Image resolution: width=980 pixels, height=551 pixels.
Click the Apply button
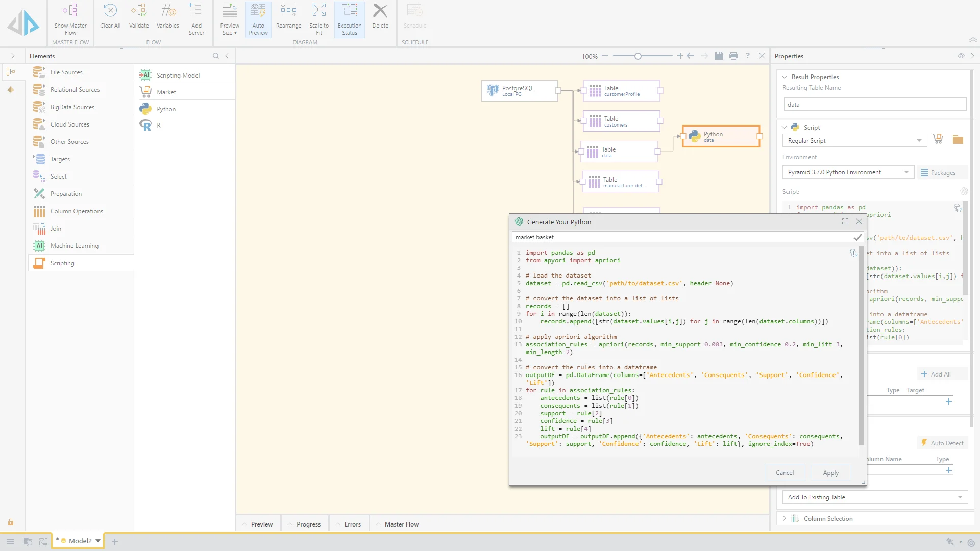click(x=830, y=473)
